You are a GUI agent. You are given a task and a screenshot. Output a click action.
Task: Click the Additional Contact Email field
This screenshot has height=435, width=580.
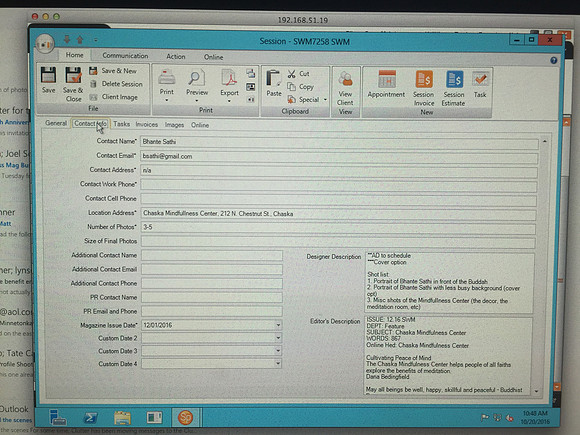[x=212, y=270]
